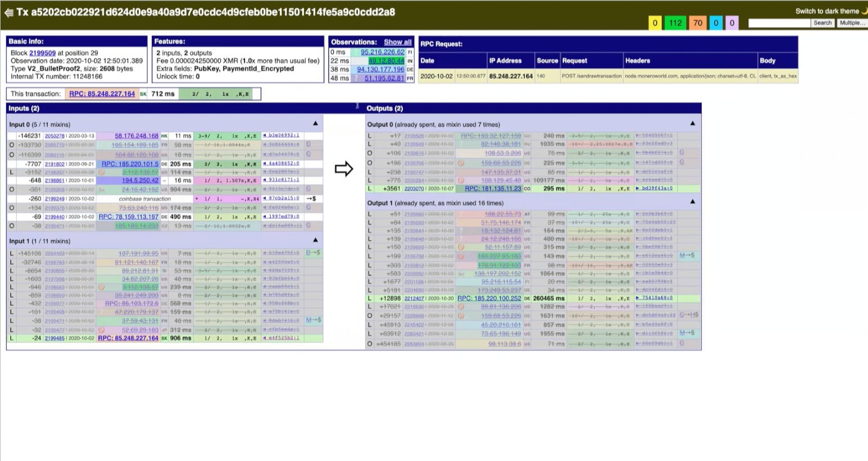Image resolution: width=868 pixels, height=461 pixels.
Task: Click the clock icon on Output 1 +150 row
Action: point(461,247)
